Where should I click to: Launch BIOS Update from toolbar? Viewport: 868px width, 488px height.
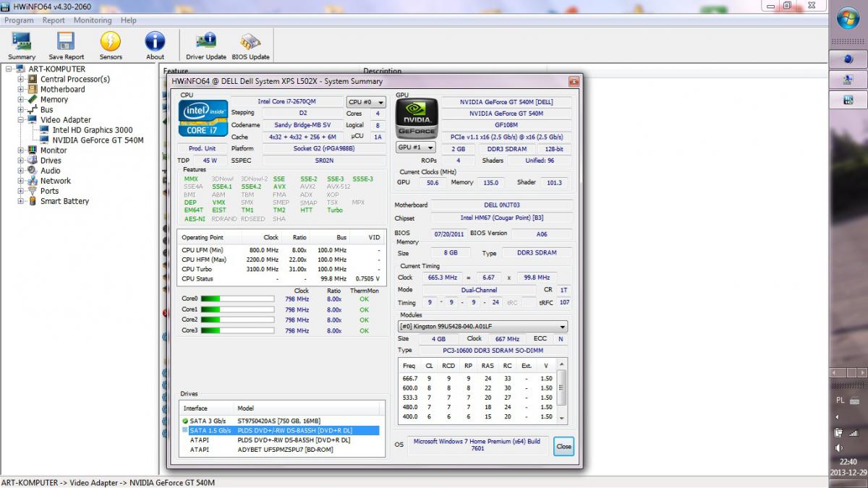coord(250,41)
